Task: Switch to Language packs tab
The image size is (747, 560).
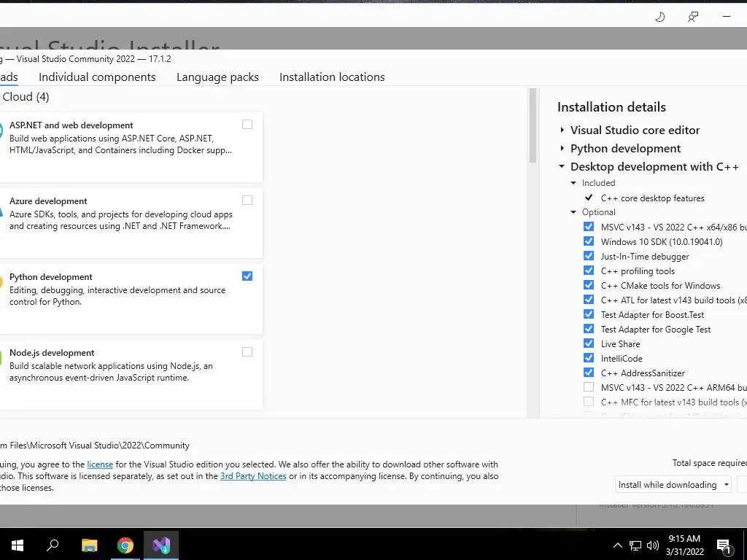Action: point(217,77)
